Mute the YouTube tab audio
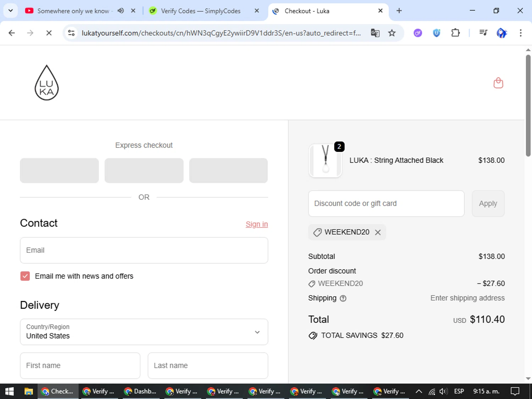 pos(121,11)
